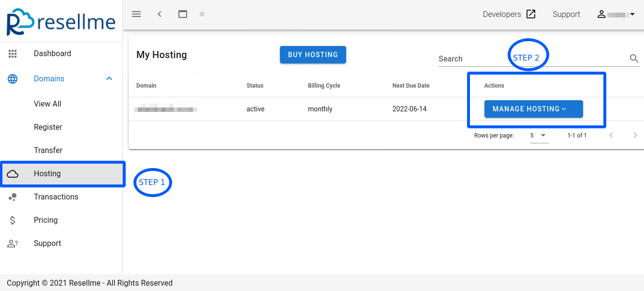Open the user account icon menu
644x291 pixels.
tap(601, 14)
